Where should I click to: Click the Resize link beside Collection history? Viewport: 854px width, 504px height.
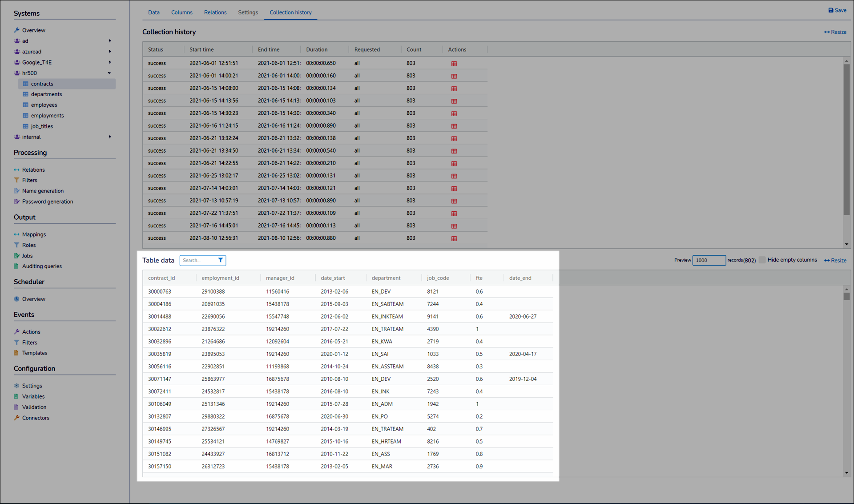[835, 32]
